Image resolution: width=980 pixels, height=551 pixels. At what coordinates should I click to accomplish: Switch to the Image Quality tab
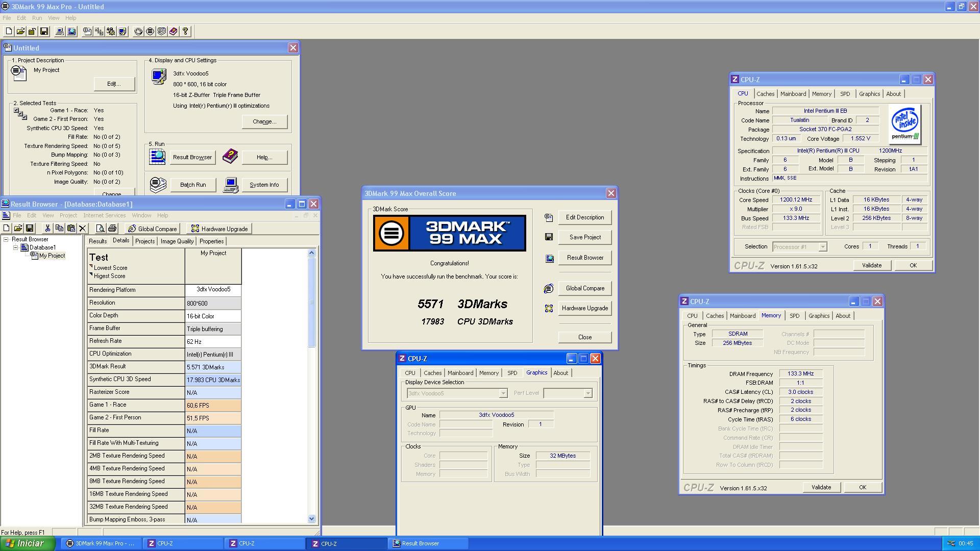(x=177, y=241)
